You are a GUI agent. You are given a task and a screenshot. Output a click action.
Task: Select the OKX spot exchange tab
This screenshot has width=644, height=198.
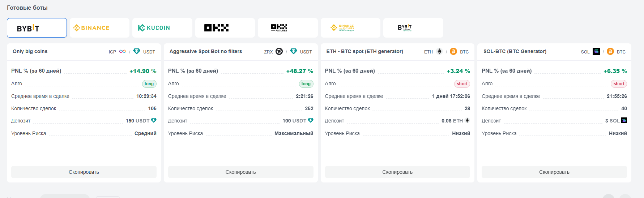[x=225, y=28]
